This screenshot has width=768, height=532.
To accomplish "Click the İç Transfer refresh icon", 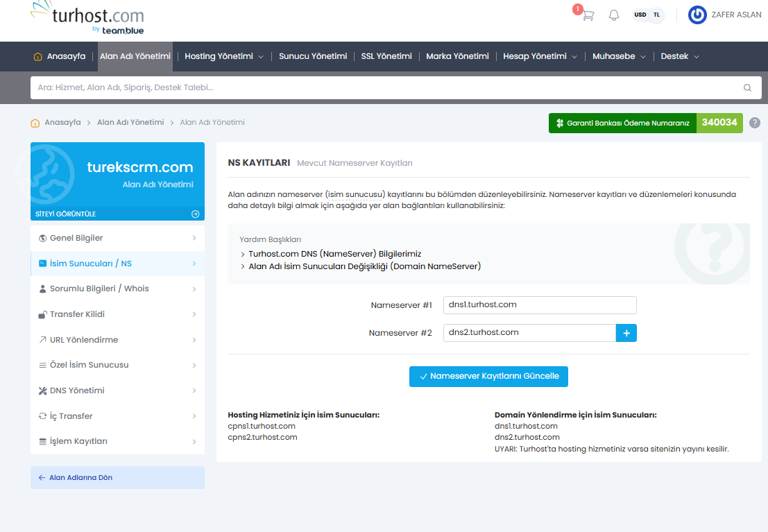I will point(42,416).
